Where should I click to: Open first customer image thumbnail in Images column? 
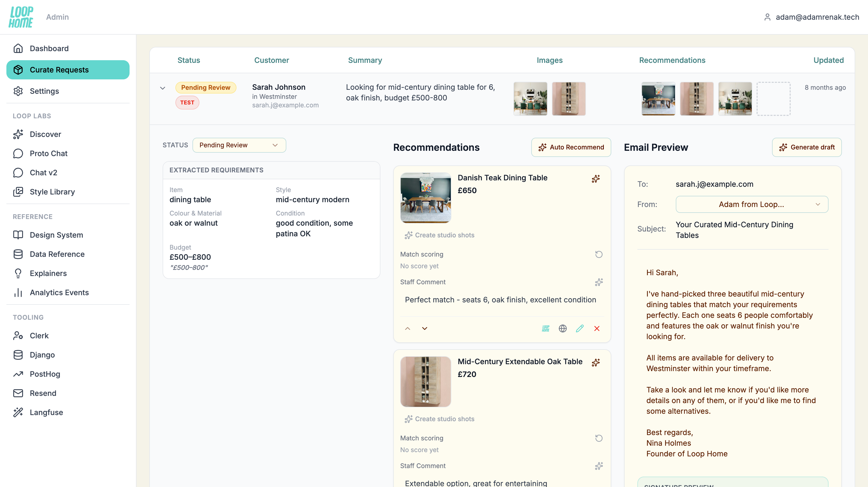pyautogui.click(x=530, y=99)
